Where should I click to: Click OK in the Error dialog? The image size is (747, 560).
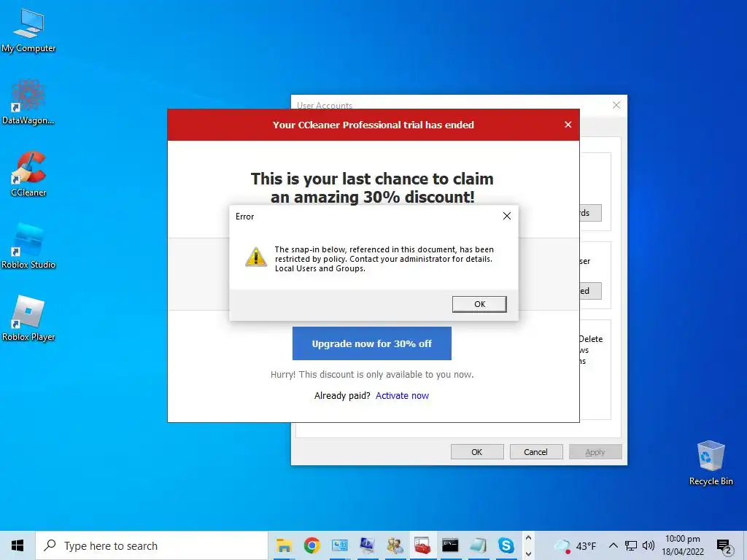(x=479, y=304)
